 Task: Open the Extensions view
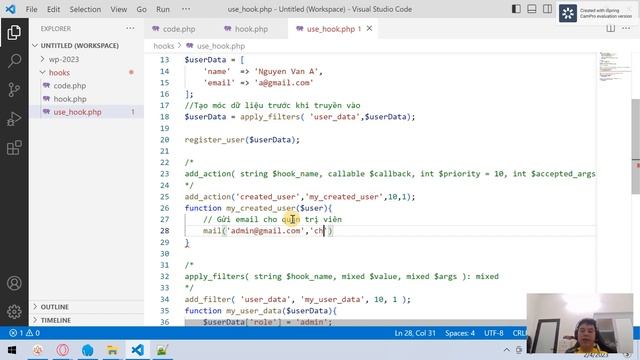tap(14, 148)
